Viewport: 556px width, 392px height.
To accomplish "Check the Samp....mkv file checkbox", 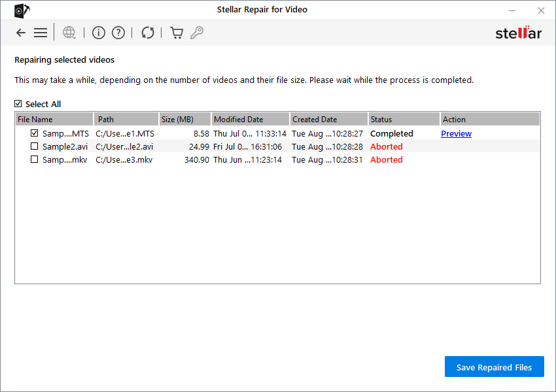I will coord(35,159).
